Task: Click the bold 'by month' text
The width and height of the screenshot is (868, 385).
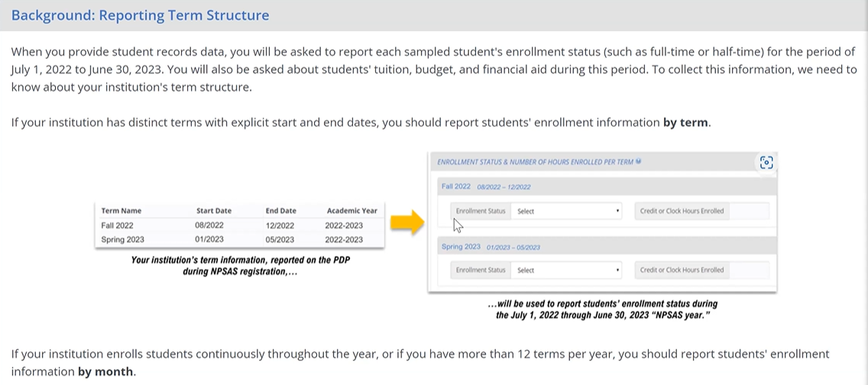Action: click(x=106, y=372)
